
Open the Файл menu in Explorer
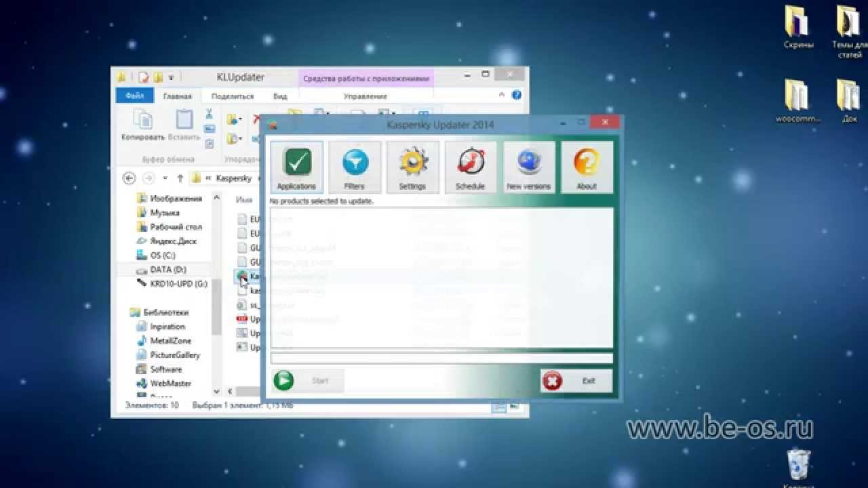point(134,96)
